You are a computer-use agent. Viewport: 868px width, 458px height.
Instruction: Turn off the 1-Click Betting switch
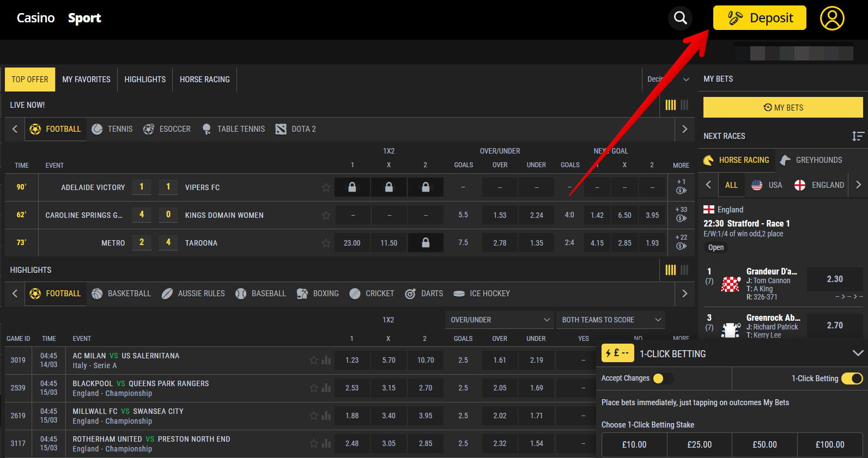pos(852,378)
